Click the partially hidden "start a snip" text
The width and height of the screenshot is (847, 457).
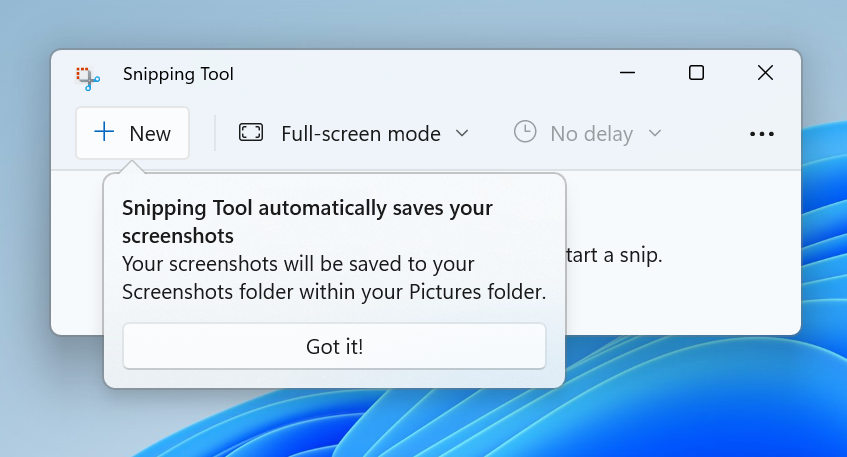click(614, 255)
